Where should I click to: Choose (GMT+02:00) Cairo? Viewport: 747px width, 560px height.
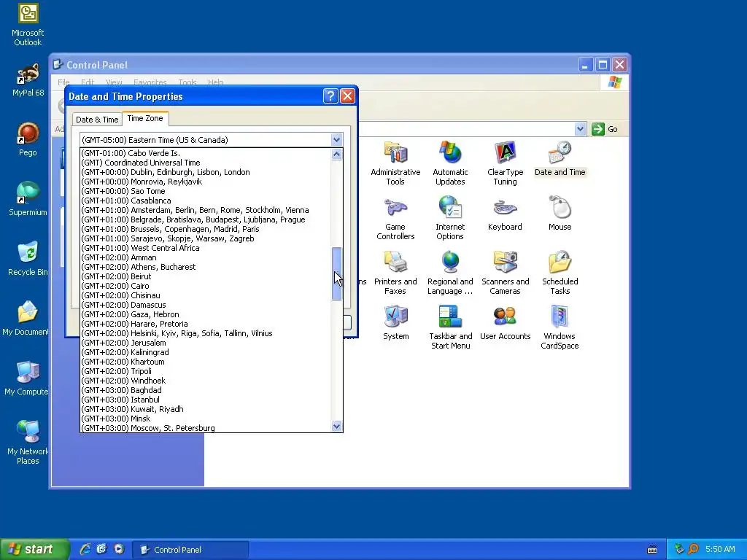[x=205, y=286]
